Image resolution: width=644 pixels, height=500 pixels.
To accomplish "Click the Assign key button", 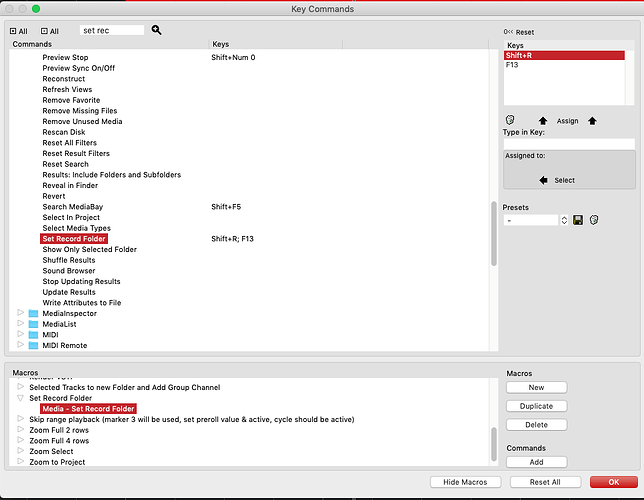I will pyautogui.click(x=567, y=121).
